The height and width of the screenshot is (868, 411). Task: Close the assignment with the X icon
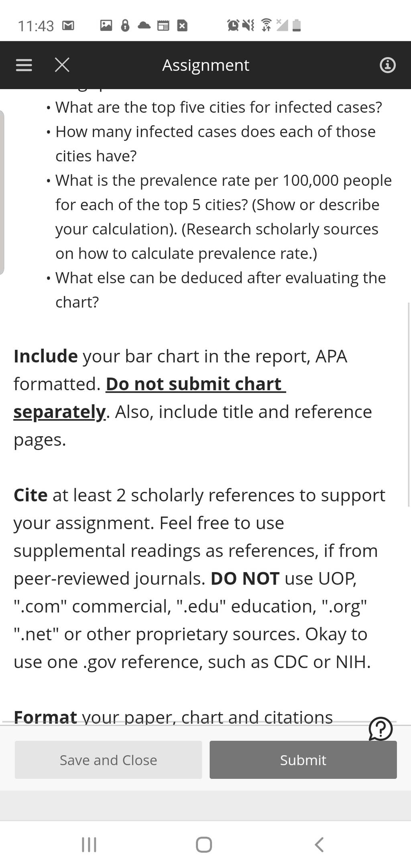62,65
